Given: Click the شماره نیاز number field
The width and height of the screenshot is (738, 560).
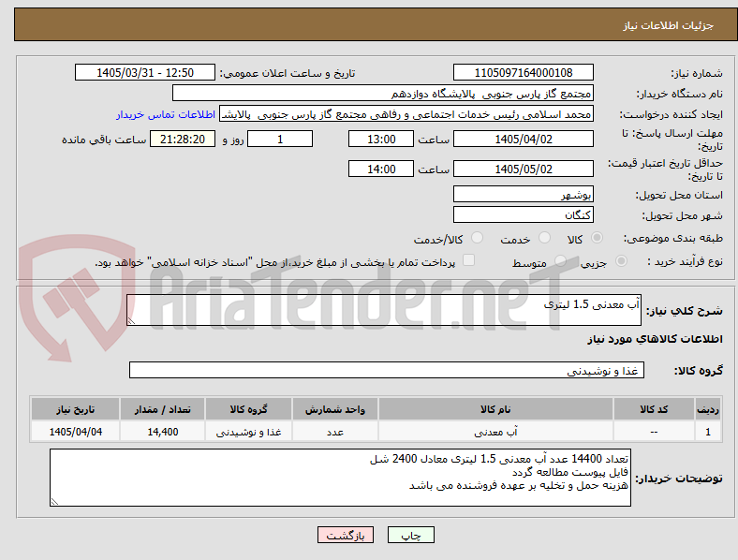Looking at the screenshot, I should (x=524, y=72).
